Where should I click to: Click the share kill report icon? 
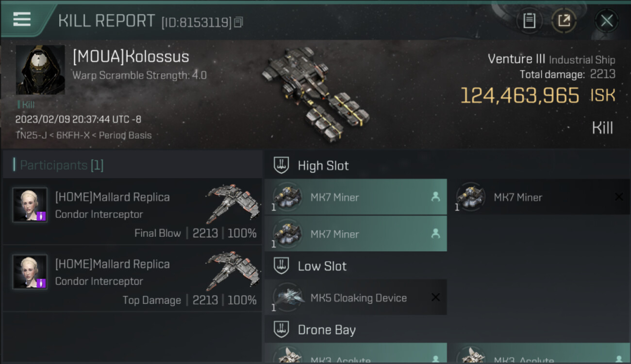[x=564, y=21]
